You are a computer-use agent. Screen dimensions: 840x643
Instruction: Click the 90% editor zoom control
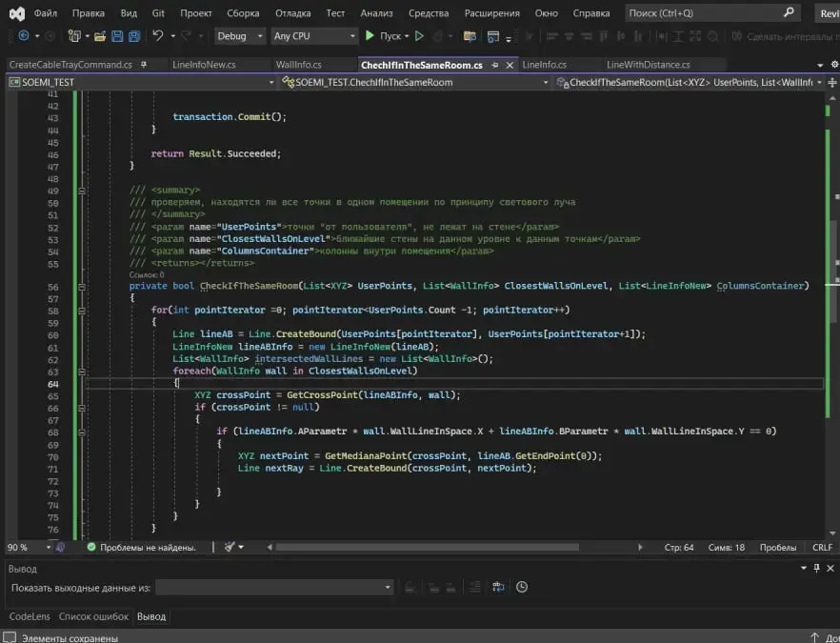(16, 547)
